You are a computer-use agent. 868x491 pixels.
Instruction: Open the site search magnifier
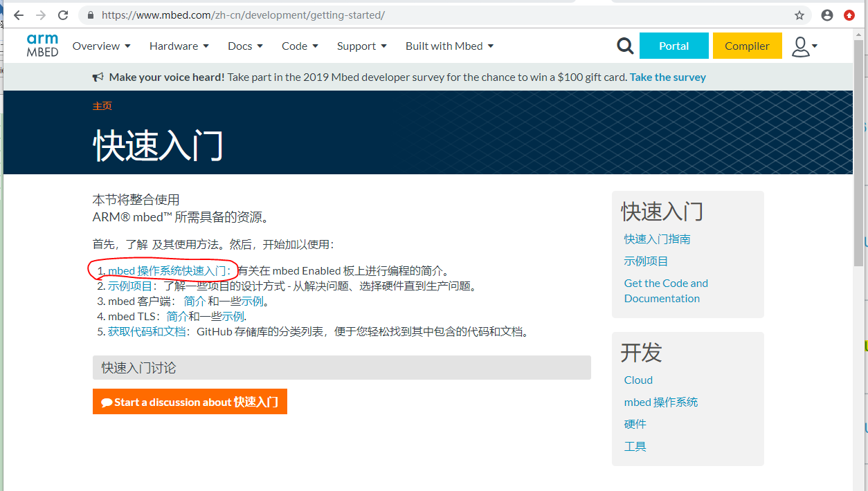pyautogui.click(x=625, y=46)
